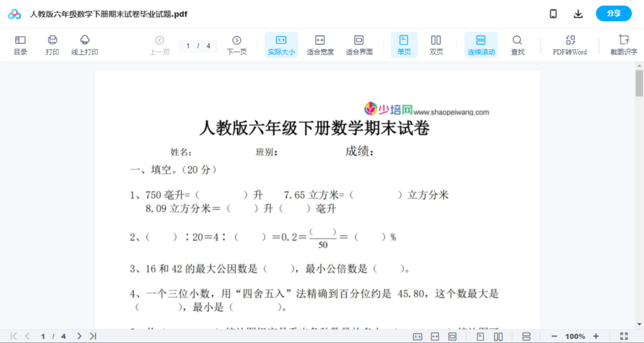Enable 单页 single-page display
644x343 pixels.
coord(404,45)
